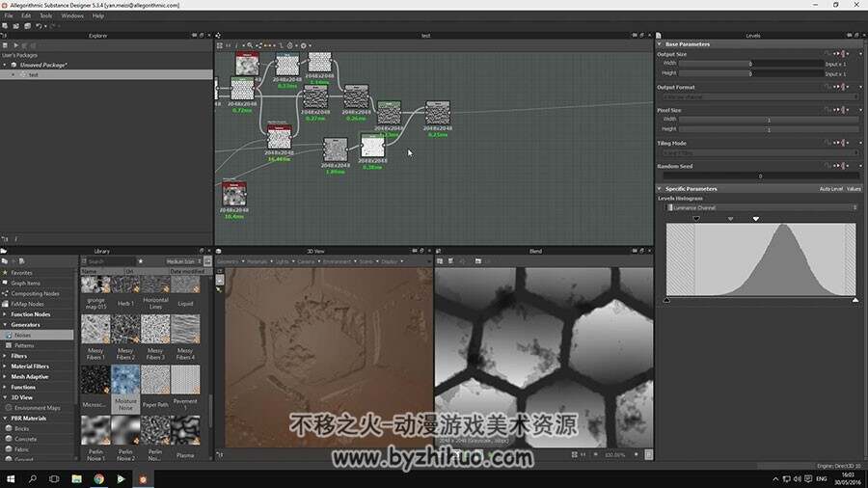Open Output Size options arrow
The height and width of the screenshot is (488, 868).
click(x=860, y=54)
